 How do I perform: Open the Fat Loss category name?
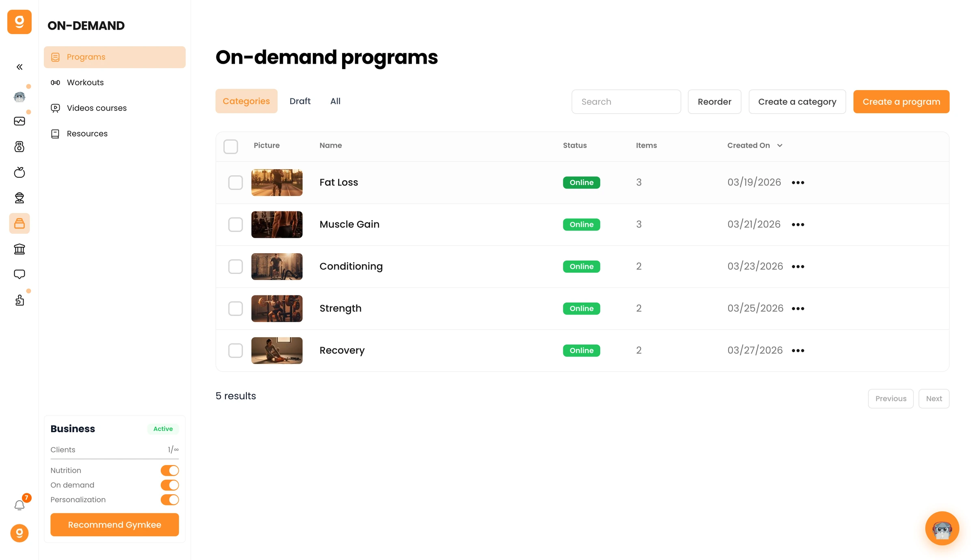(x=339, y=182)
